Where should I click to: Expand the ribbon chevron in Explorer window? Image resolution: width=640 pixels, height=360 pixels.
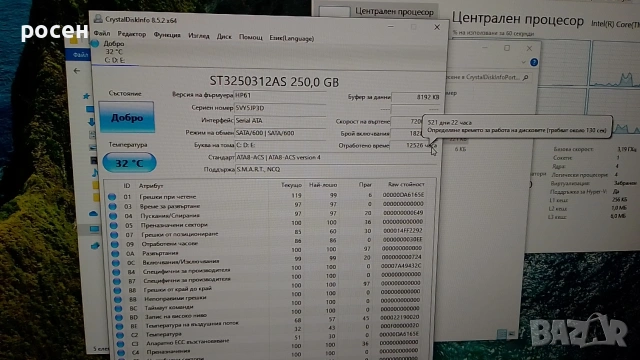coord(523,62)
